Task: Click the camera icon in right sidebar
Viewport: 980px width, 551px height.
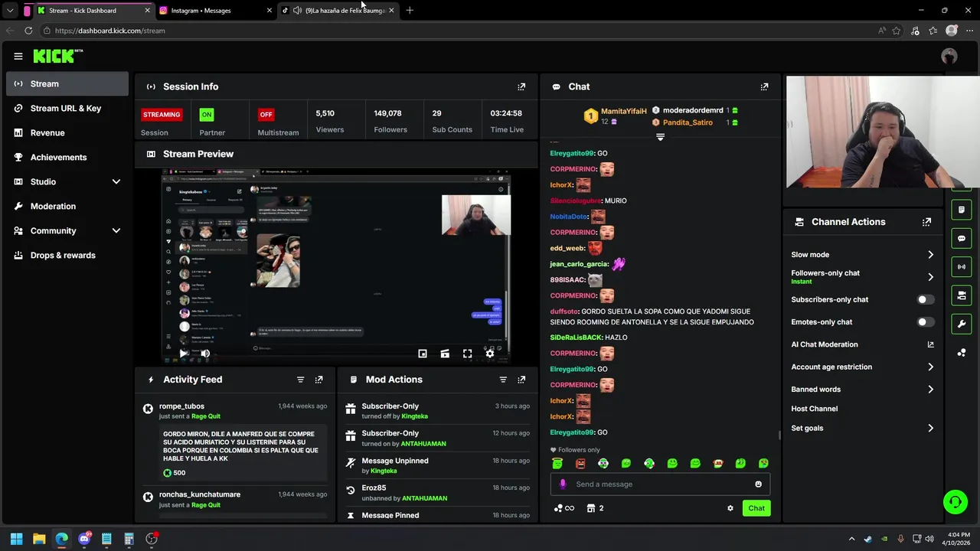Action: [x=962, y=295]
